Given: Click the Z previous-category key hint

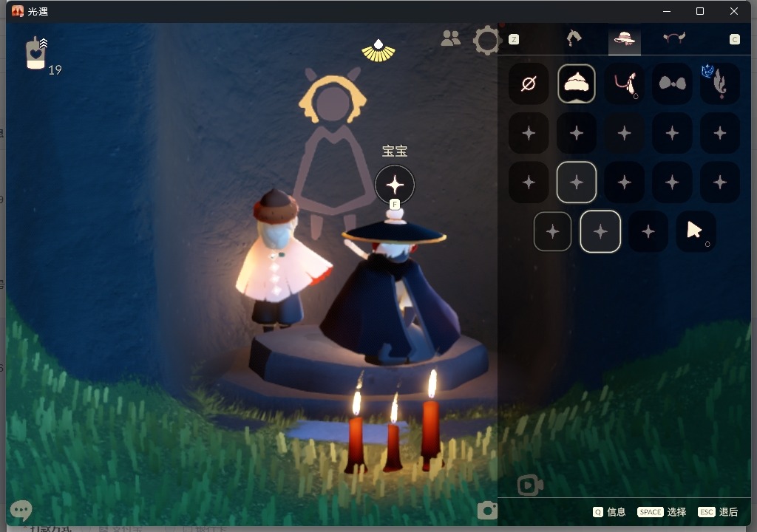Looking at the screenshot, I should point(514,40).
